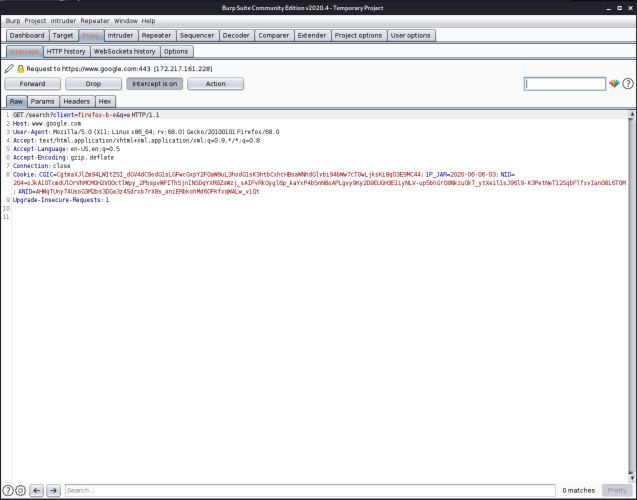Click the Host: www.google.com header line
Screen dimensions: 637x500
click(x=47, y=123)
